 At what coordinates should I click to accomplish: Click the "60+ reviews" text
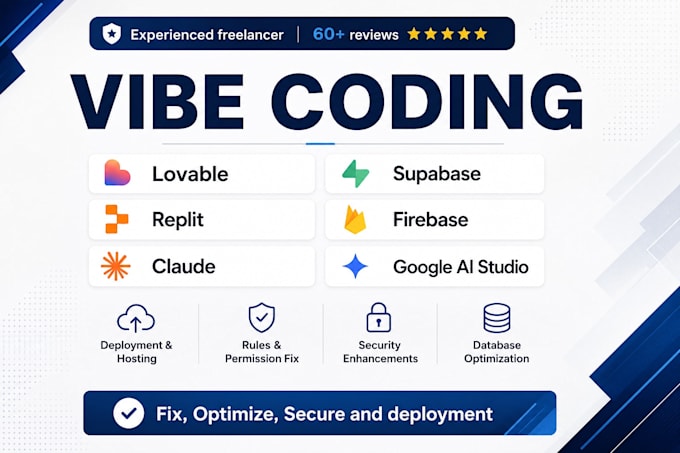(x=356, y=34)
